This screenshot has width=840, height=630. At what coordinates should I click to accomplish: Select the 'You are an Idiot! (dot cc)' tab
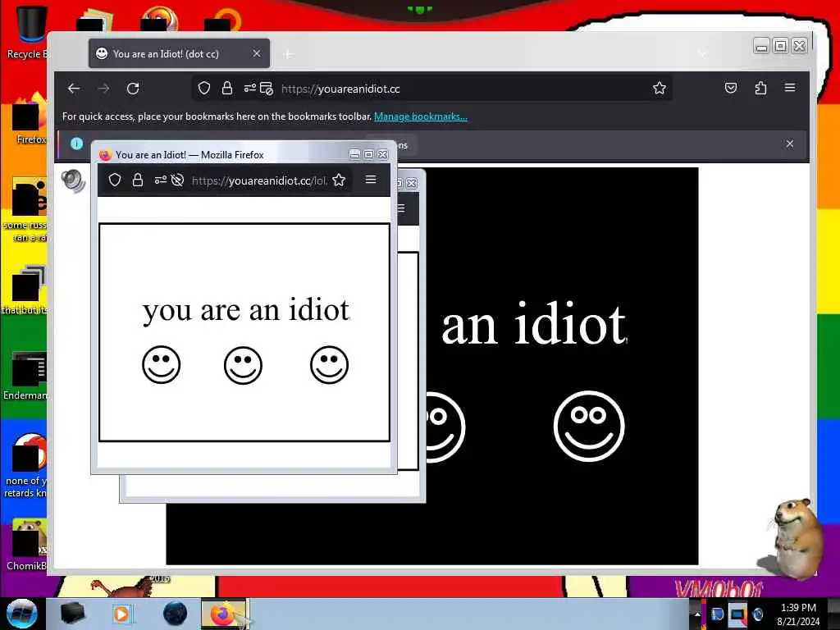tap(179, 53)
